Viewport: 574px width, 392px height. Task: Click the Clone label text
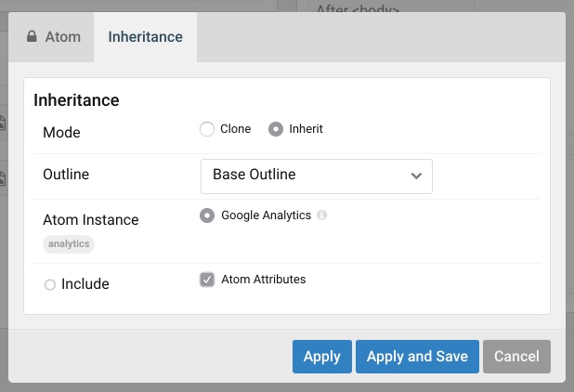coord(235,130)
